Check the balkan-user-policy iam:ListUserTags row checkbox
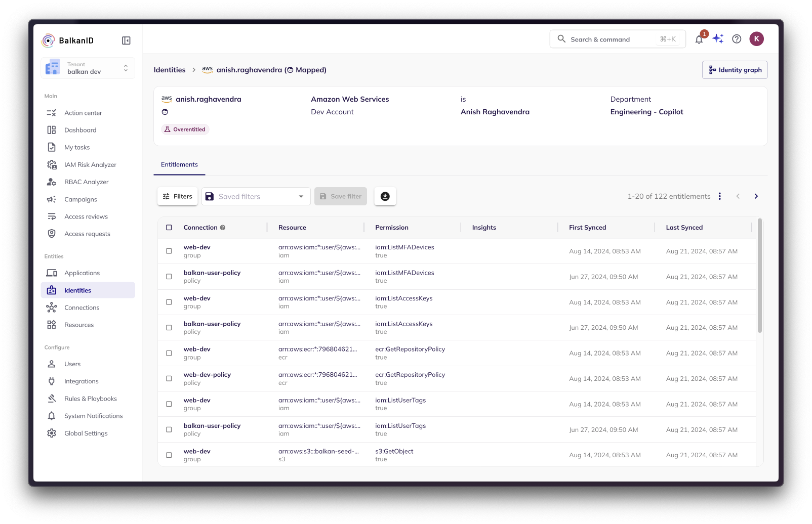The height and width of the screenshot is (524, 812). coord(169,429)
